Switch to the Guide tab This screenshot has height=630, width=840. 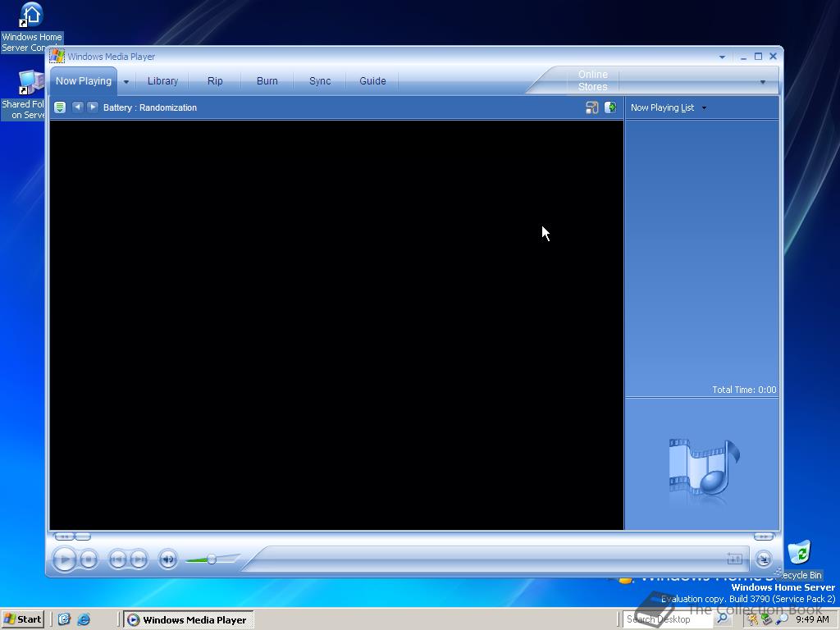tap(372, 81)
